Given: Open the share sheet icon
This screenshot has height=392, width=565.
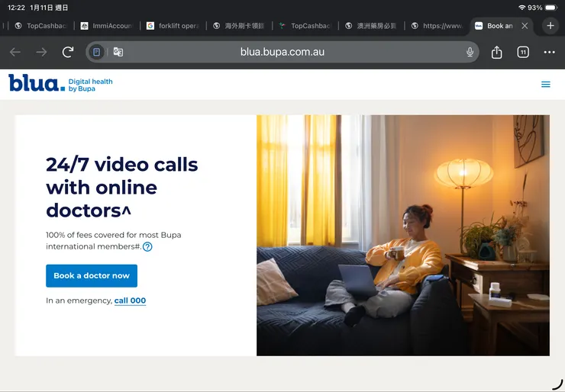Looking at the screenshot, I should [496, 52].
